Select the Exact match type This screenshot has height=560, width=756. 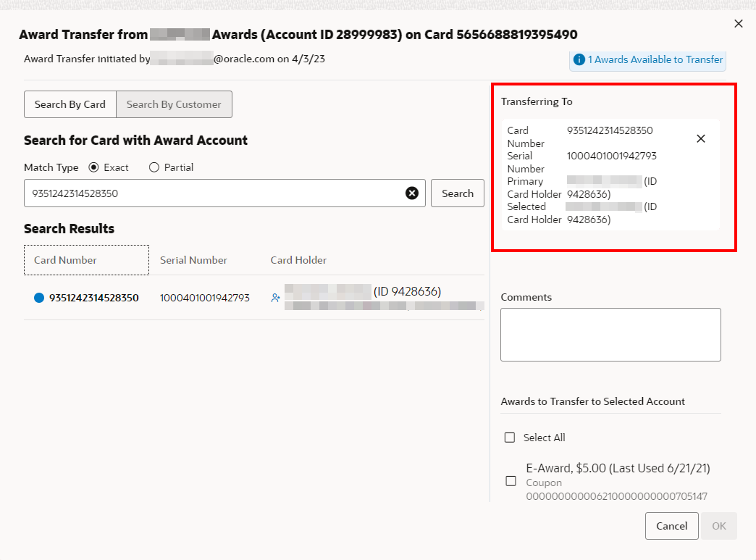click(93, 167)
